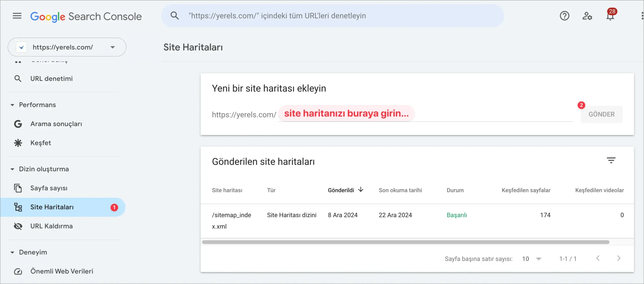Click the horizontal scrollbar under sitemap table
This screenshot has height=284, width=644.
pos(406,242)
